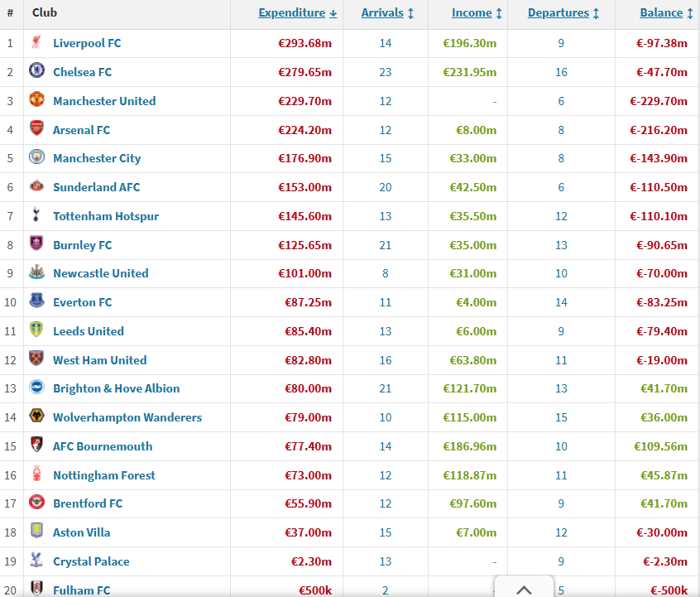Click the Fulham FC club crest
The width and height of the screenshot is (700, 597).
pos(36,589)
